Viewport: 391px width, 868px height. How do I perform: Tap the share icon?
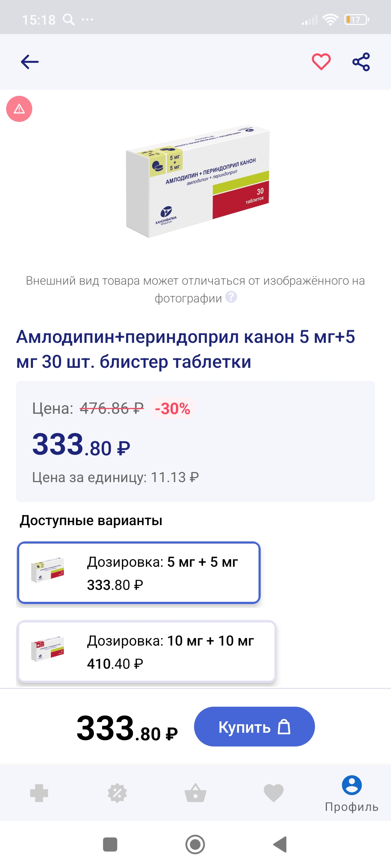(x=361, y=62)
